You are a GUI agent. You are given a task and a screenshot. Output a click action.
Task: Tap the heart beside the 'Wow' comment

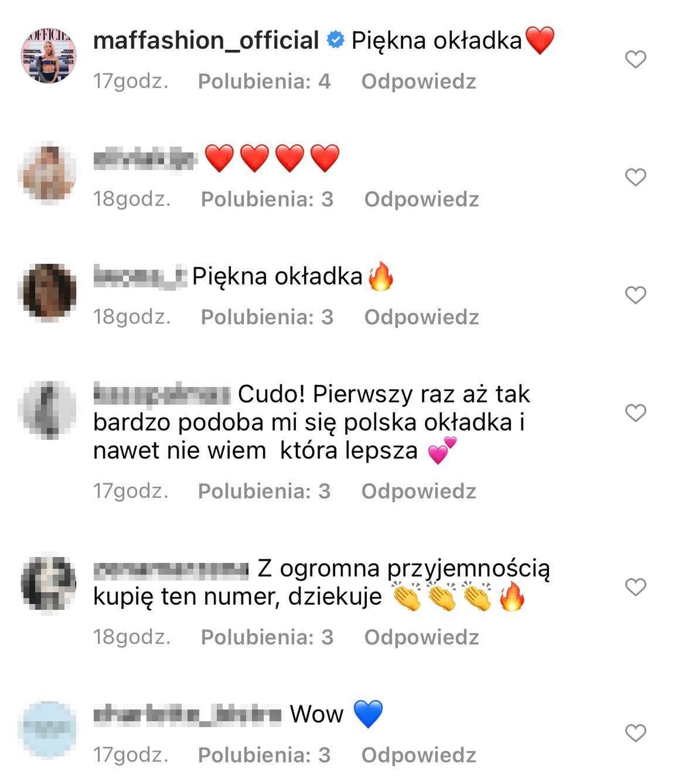pos(636,733)
